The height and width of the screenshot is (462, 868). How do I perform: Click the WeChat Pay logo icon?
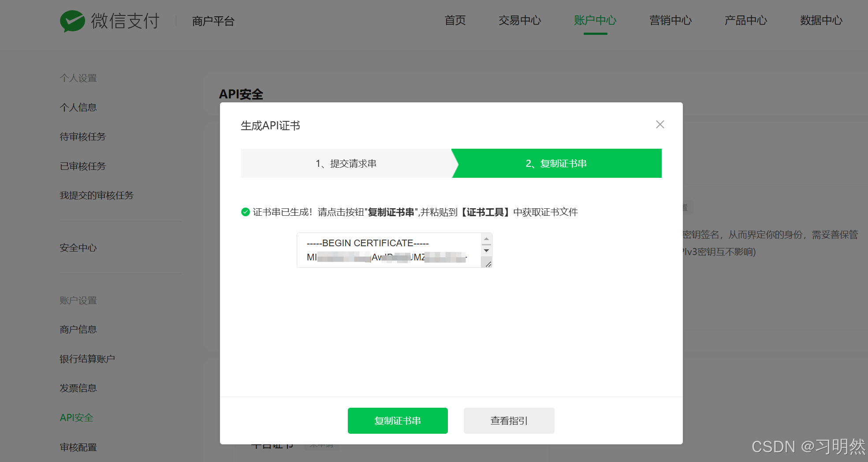[x=72, y=21]
